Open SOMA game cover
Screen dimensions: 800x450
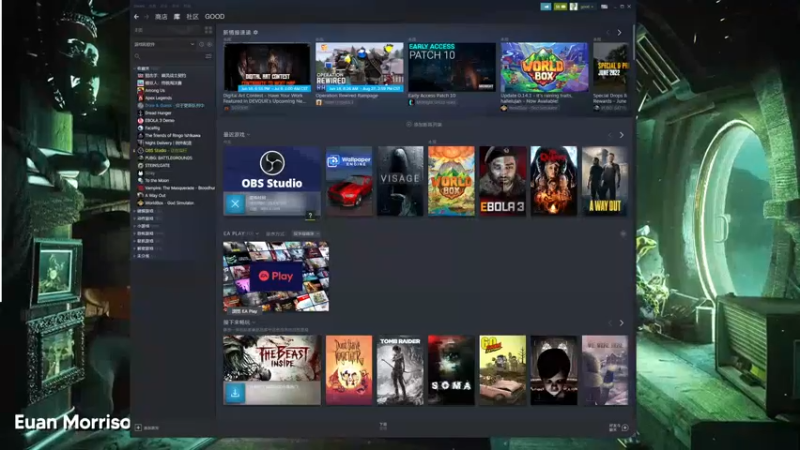click(451, 370)
